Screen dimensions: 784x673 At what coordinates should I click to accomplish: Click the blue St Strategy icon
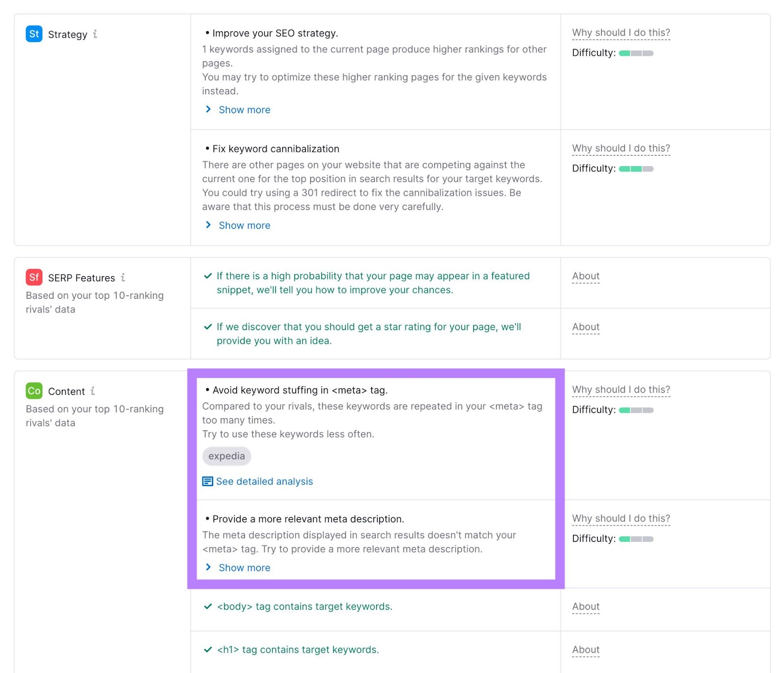[34, 34]
